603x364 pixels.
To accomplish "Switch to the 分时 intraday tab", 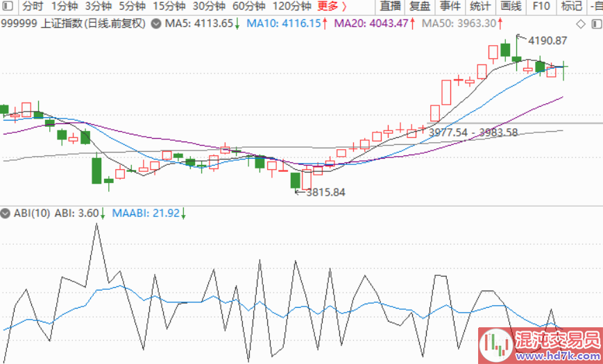I will pyautogui.click(x=32, y=7).
